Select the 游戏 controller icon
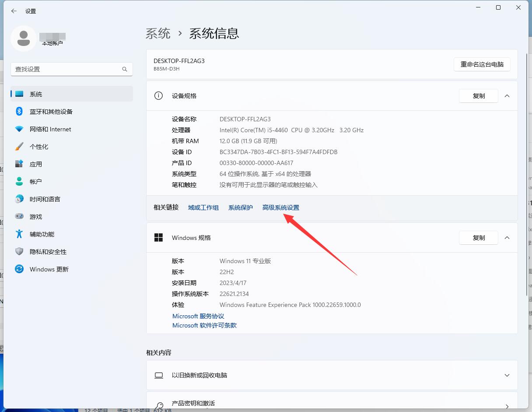This screenshot has width=532, height=412. point(19,217)
